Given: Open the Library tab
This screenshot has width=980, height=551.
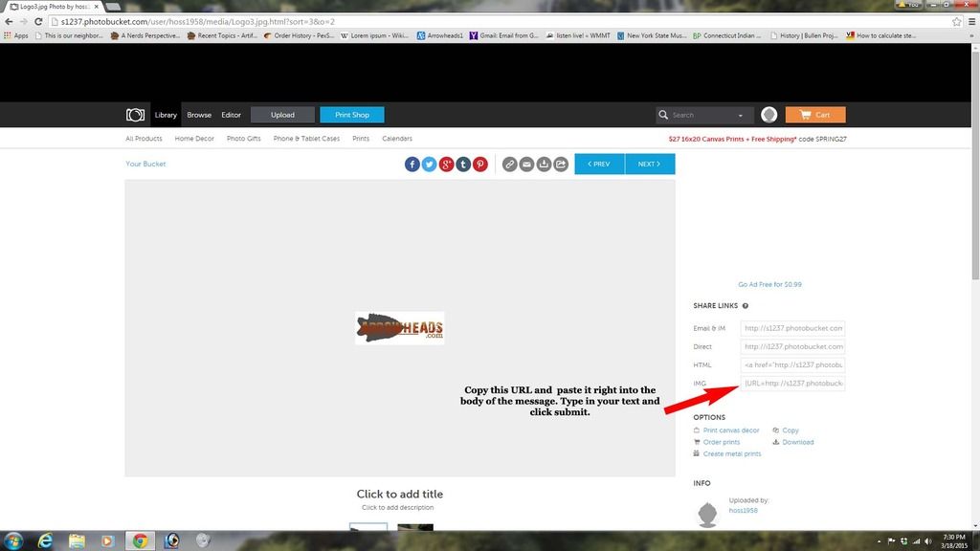Looking at the screenshot, I should (x=166, y=115).
